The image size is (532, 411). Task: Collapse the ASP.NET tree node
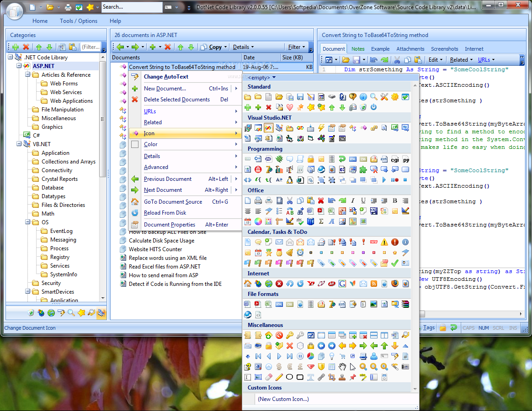[x=19, y=66]
